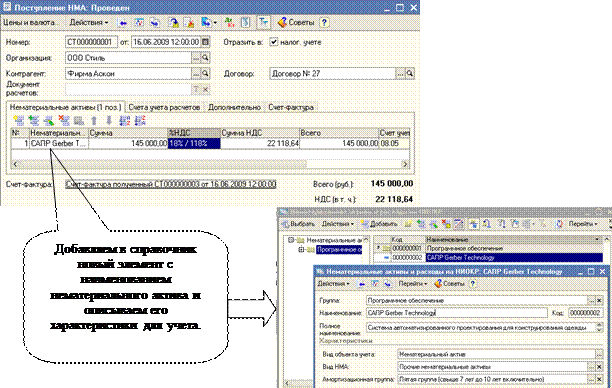This screenshot has width=612, height=388.
Task: Click Амортизационная группа field Пятая группа
Action: (x=493, y=379)
